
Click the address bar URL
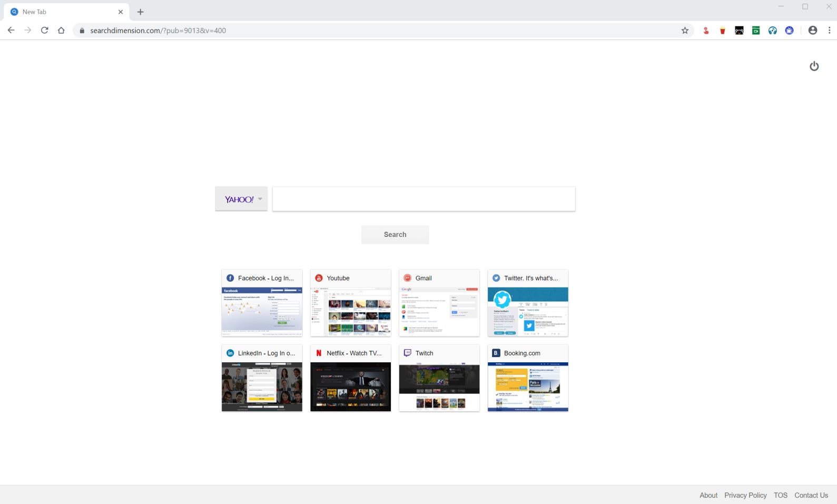click(x=158, y=31)
